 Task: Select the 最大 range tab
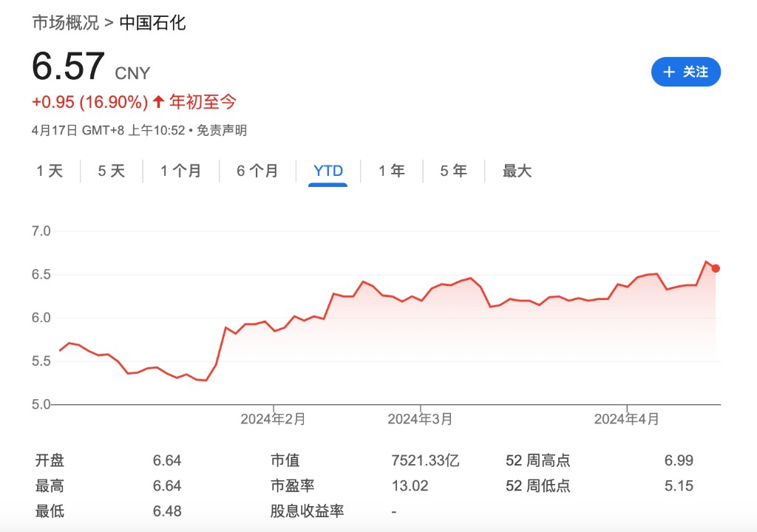point(517,171)
